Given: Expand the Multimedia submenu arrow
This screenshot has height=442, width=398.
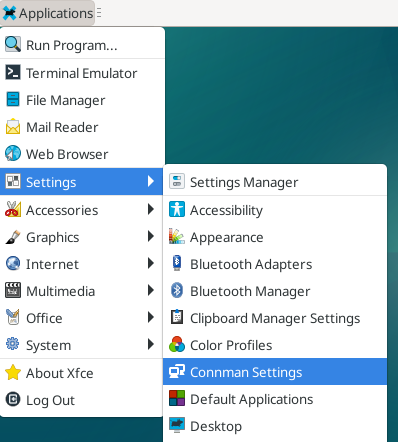Looking at the screenshot, I should tap(151, 290).
